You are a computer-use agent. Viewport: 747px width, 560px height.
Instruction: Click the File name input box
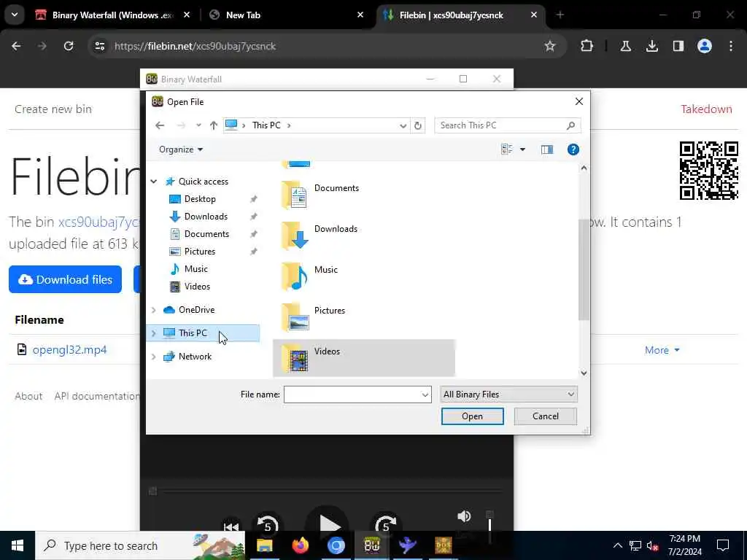click(x=352, y=394)
